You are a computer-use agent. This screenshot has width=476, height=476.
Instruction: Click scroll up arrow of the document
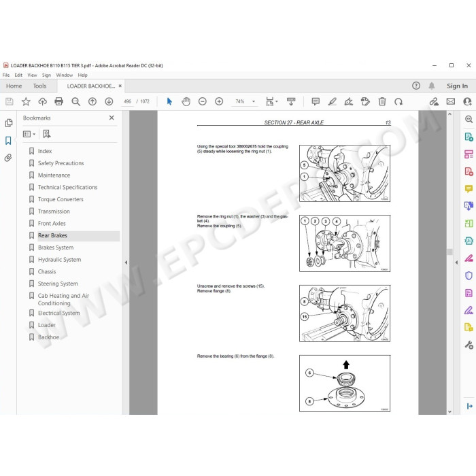click(449, 114)
